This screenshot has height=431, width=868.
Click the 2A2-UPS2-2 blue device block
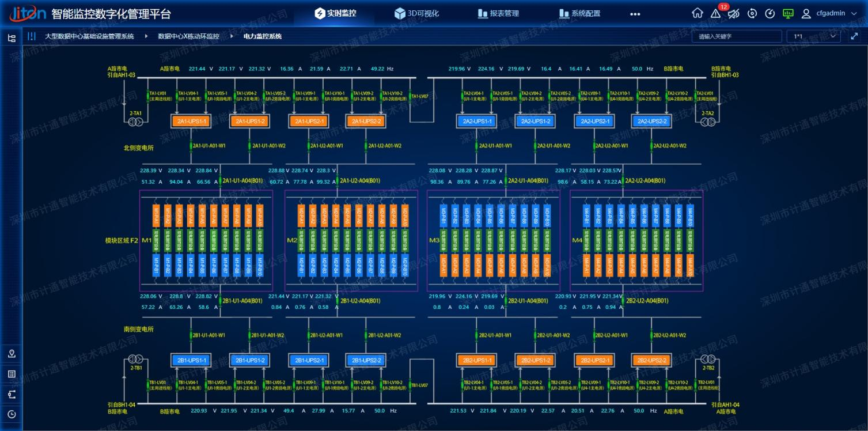point(651,121)
